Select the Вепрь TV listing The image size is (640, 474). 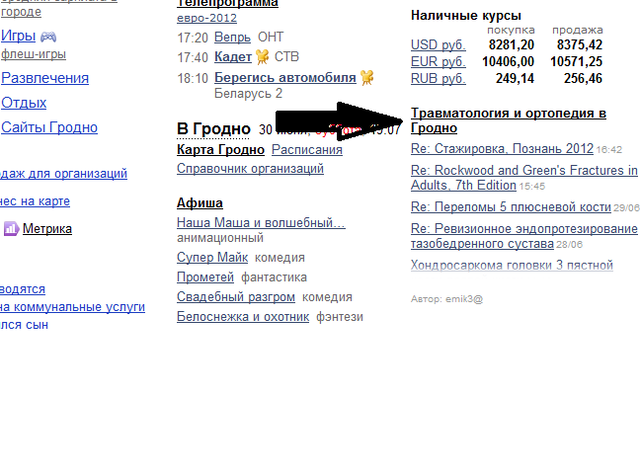232,37
